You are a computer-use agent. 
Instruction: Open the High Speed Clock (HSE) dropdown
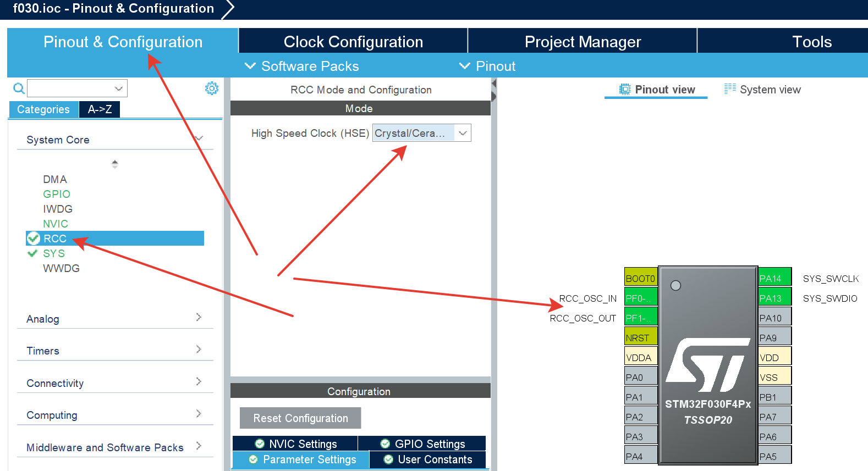coord(422,133)
